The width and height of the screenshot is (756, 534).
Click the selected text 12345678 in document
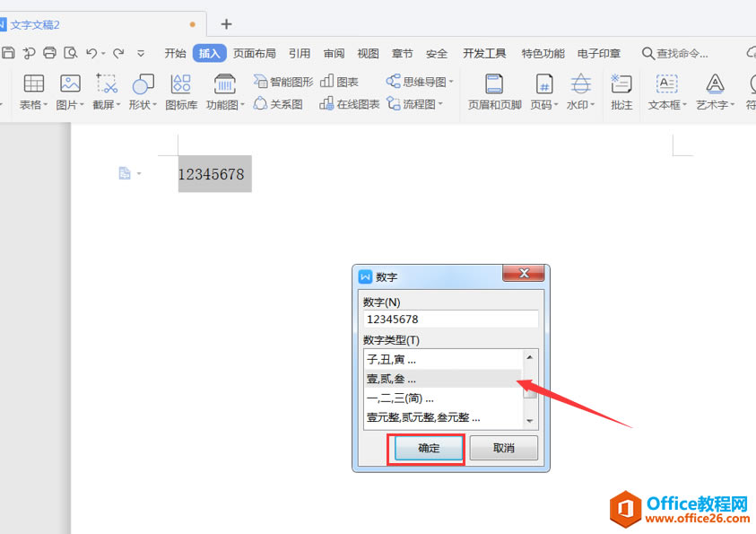point(211,174)
